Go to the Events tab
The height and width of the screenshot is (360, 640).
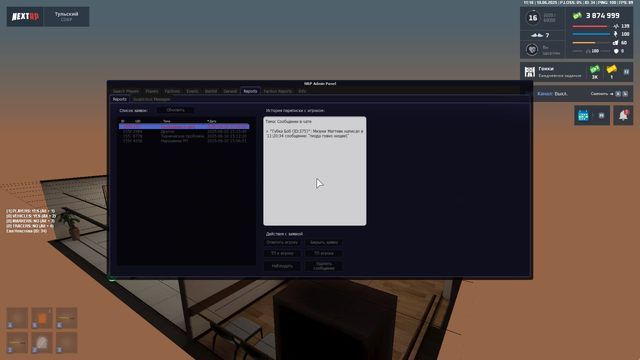click(192, 91)
